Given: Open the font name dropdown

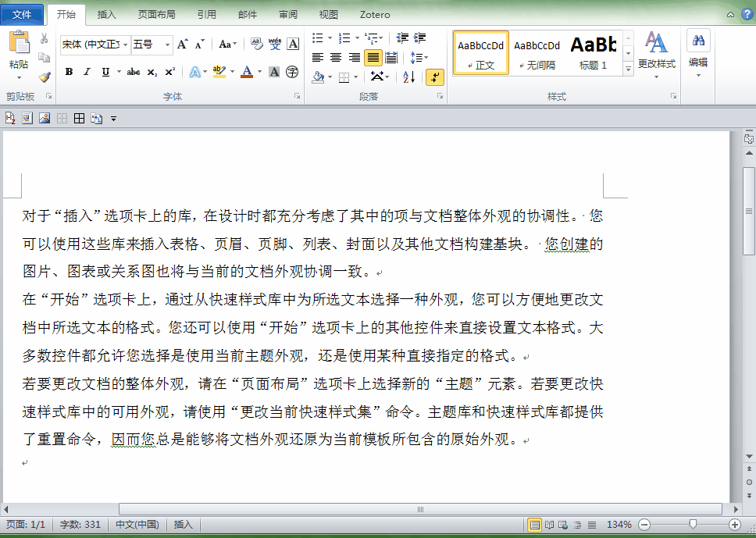Looking at the screenshot, I should pos(125,45).
